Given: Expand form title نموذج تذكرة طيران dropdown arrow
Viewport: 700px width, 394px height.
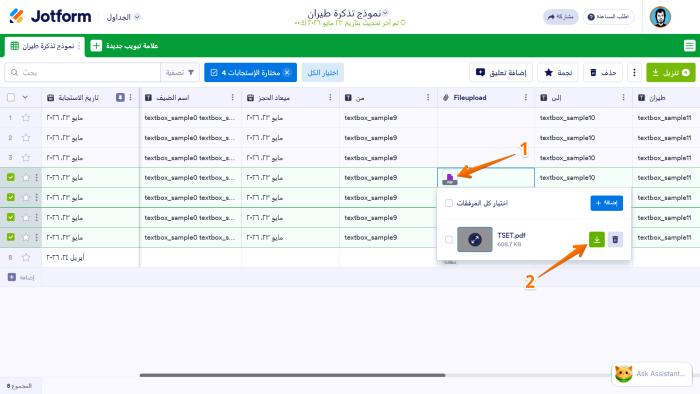Looking at the screenshot, I should point(385,12).
